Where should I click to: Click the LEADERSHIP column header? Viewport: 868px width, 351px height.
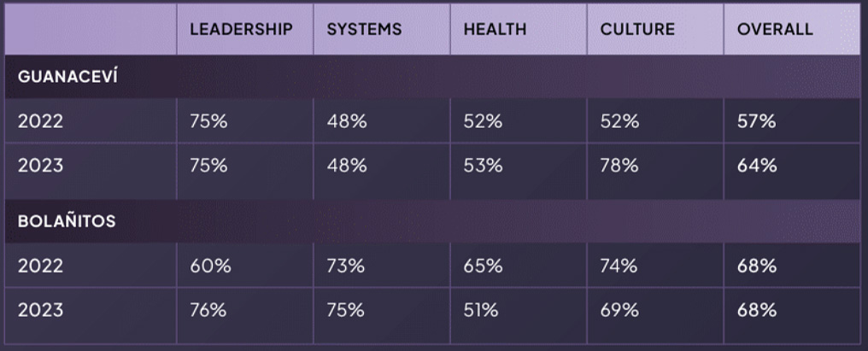click(241, 29)
